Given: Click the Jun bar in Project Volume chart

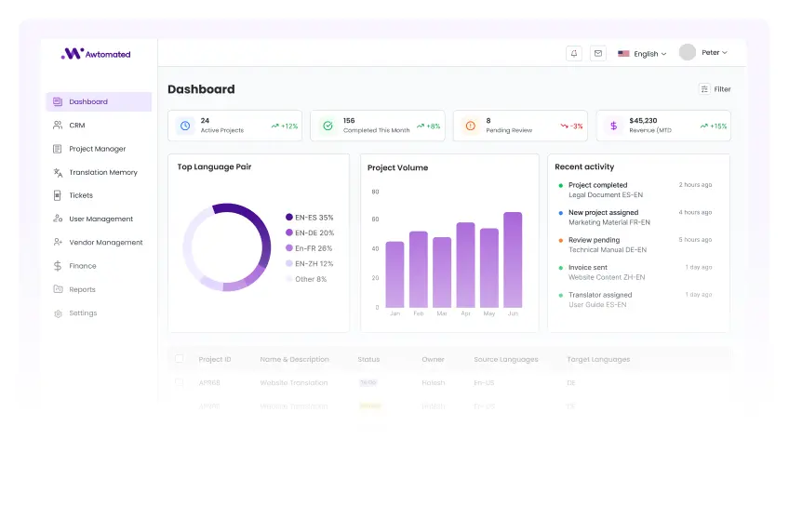Looking at the screenshot, I should [513, 260].
